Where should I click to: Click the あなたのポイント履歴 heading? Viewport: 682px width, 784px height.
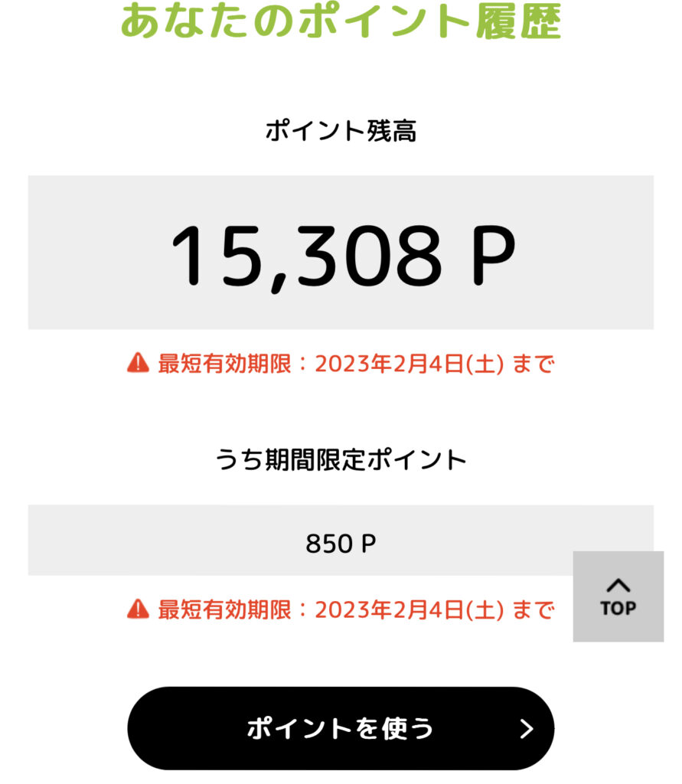click(x=341, y=20)
